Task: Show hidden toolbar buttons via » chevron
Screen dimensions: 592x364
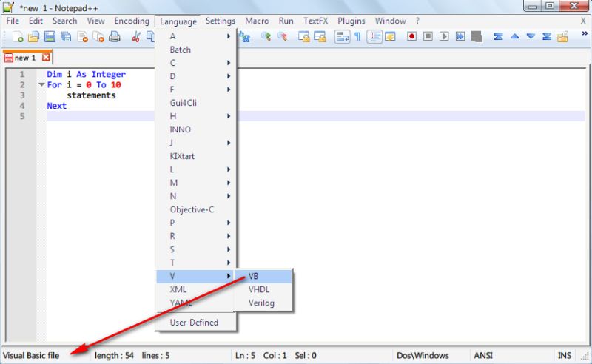Action: pyautogui.click(x=585, y=33)
